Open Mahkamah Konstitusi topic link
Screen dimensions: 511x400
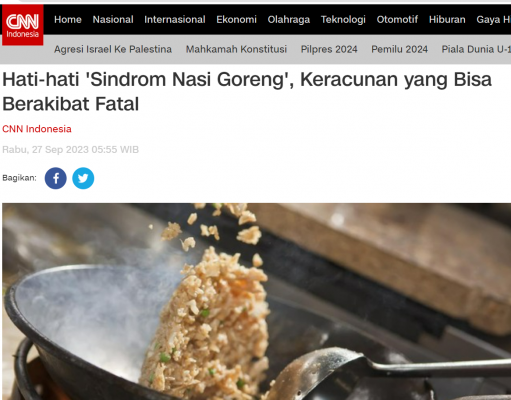click(x=236, y=49)
